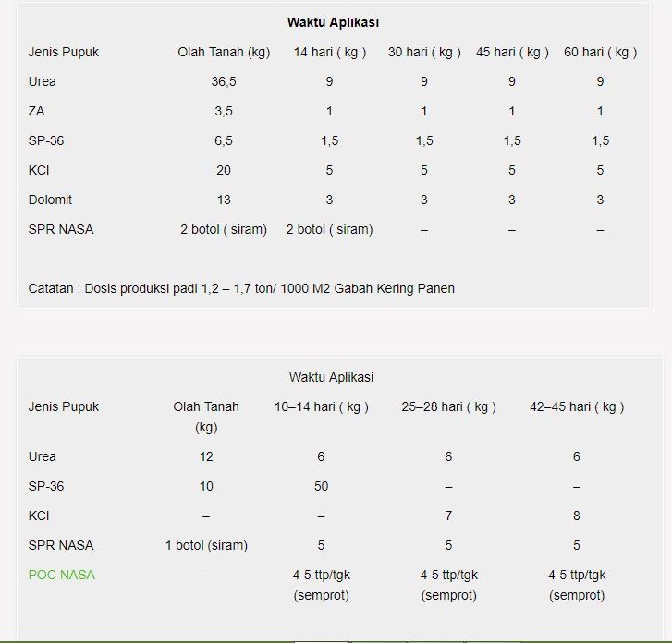
Task: Click the 30 hari ( kg ) column header
Action: tap(424, 52)
